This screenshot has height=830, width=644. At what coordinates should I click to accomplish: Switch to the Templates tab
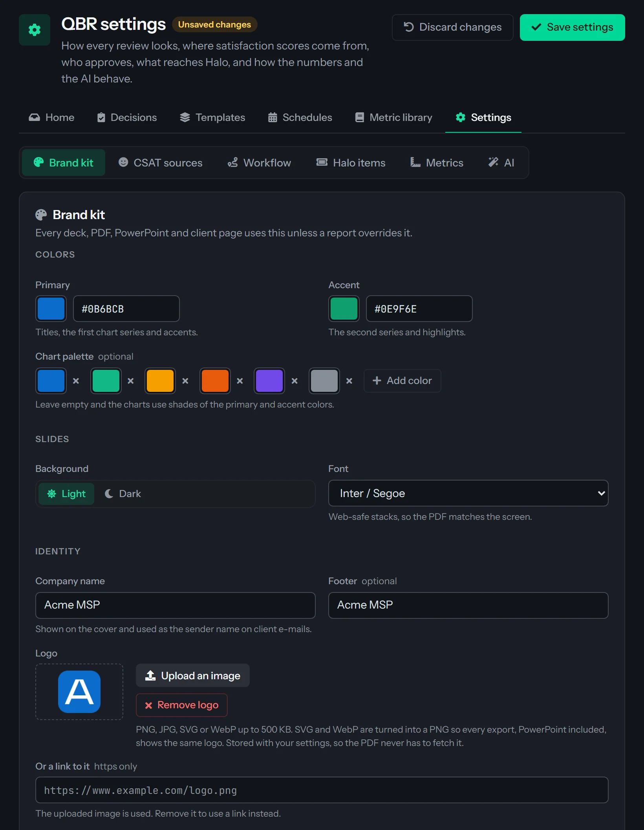[x=212, y=117]
